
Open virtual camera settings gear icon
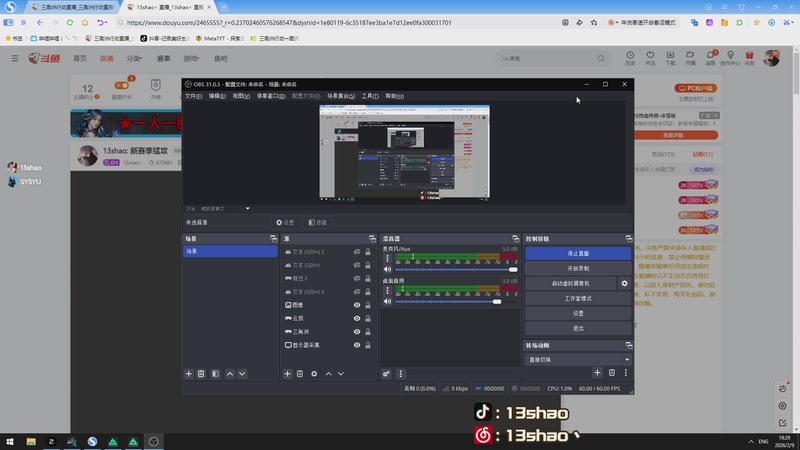(x=624, y=283)
